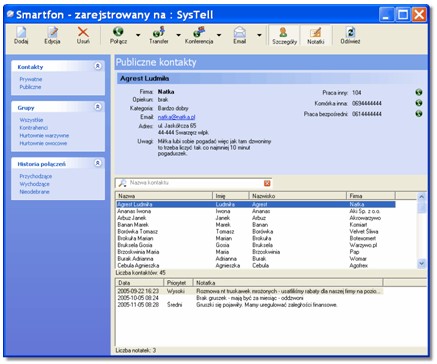This screenshot has height=364, width=437.
Task: Select note dated 2005-10-05 08:24
Action: (249, 298)
